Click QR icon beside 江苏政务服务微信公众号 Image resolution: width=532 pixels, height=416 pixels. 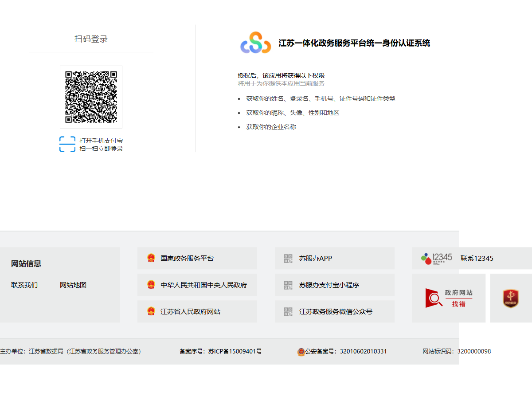coord(288,311)
